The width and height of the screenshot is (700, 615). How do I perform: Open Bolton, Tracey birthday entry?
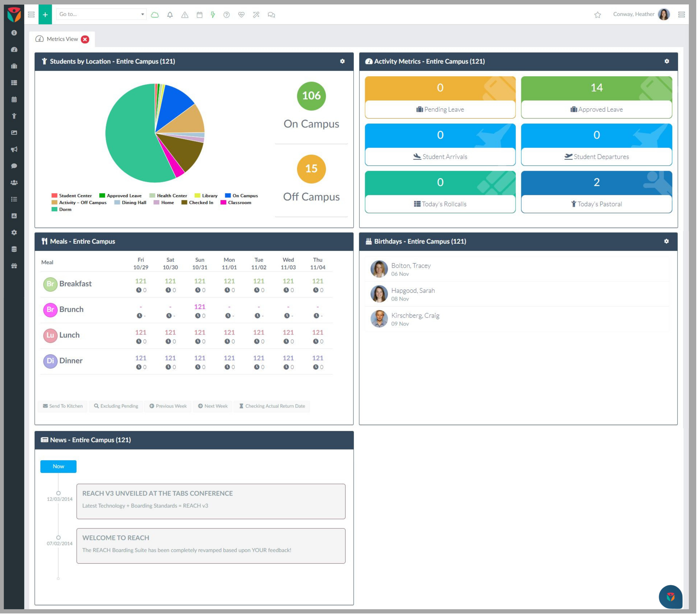pyautogui.click(x=411, y=269)
